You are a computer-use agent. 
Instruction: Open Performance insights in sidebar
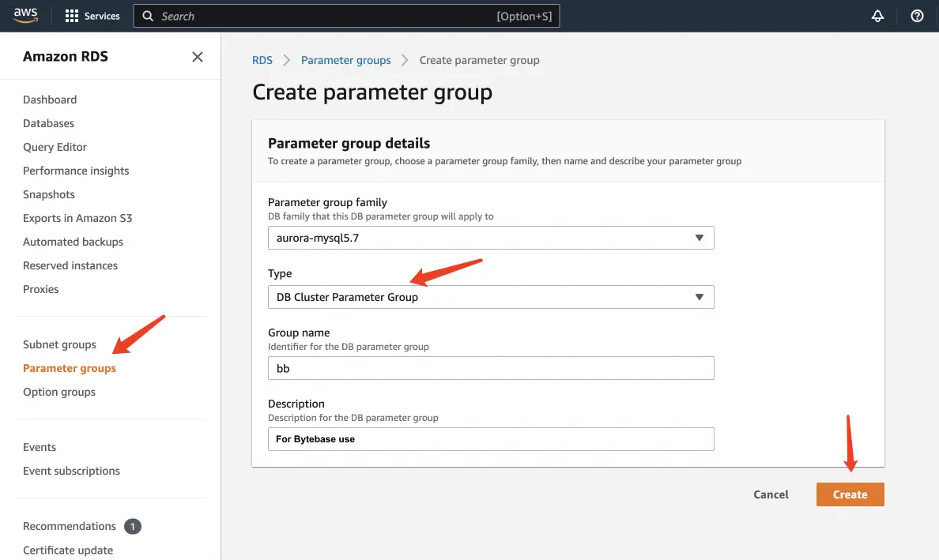pyautogui.click(x=76, y=171)
